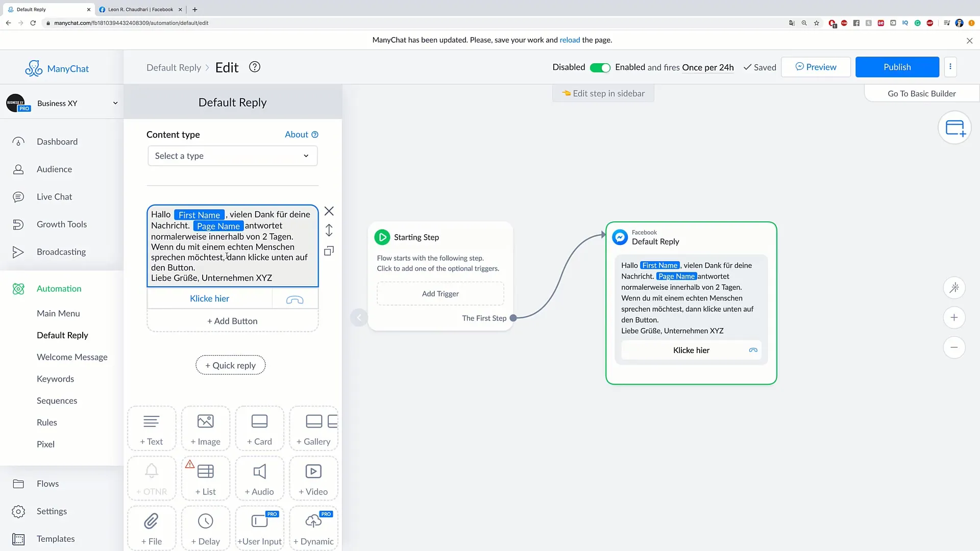Screen dimensions: 980x551
Task: Click the Publish button
Action: coord(897,67)
